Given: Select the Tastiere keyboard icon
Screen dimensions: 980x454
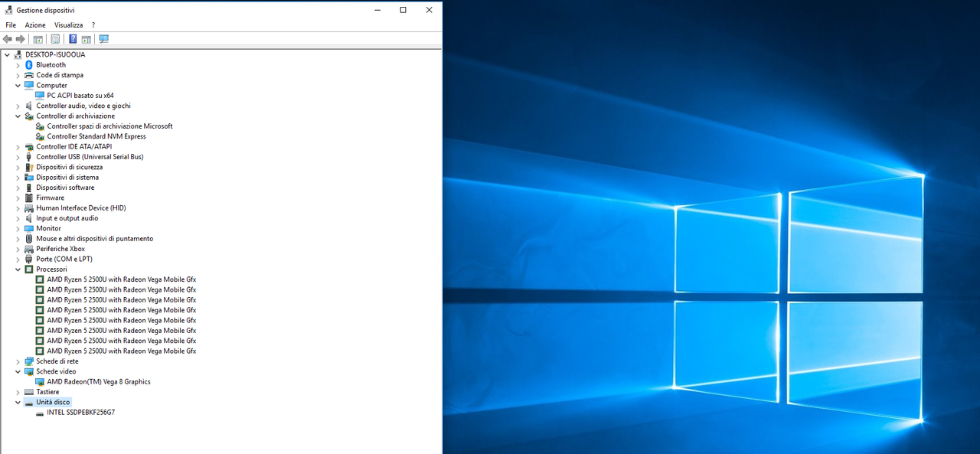Looking at the screenshot, I should (x=29, y=392).
